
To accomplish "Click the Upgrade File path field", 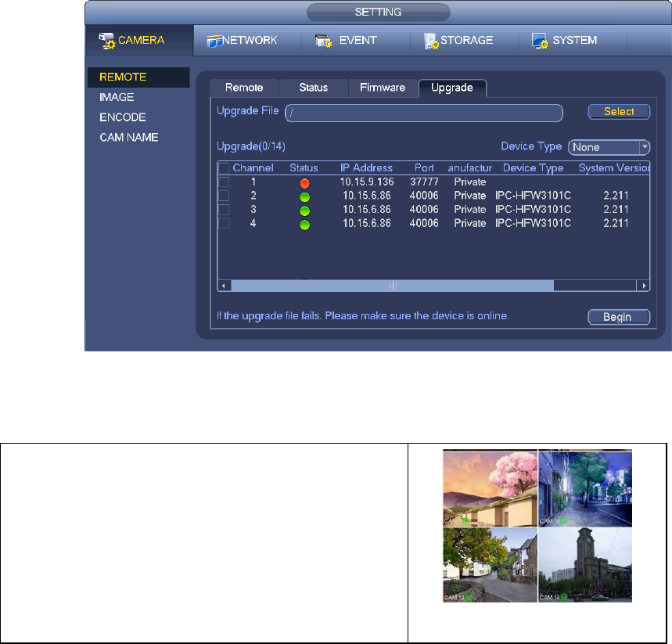I will click(x=424, y=113).
